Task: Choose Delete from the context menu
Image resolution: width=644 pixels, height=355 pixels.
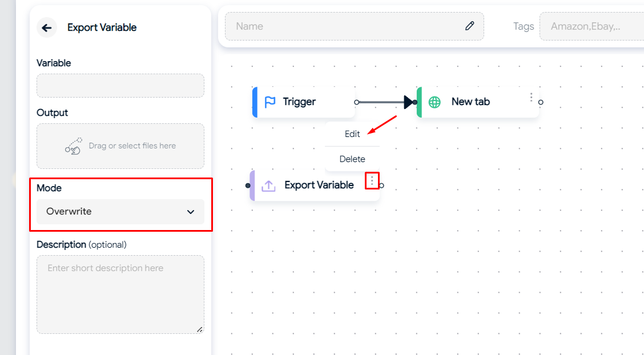Action: click(x=352, y=159)
